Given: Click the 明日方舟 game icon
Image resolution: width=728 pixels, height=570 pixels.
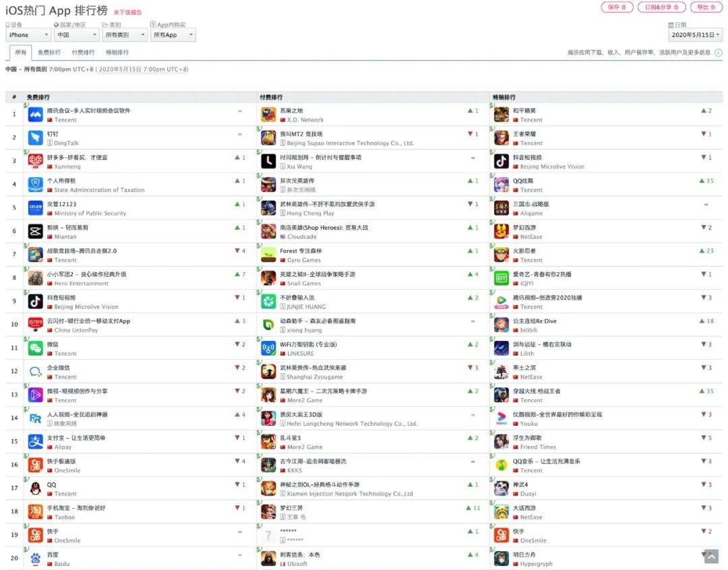Looking at the screenshot, I should coord(502,559).
